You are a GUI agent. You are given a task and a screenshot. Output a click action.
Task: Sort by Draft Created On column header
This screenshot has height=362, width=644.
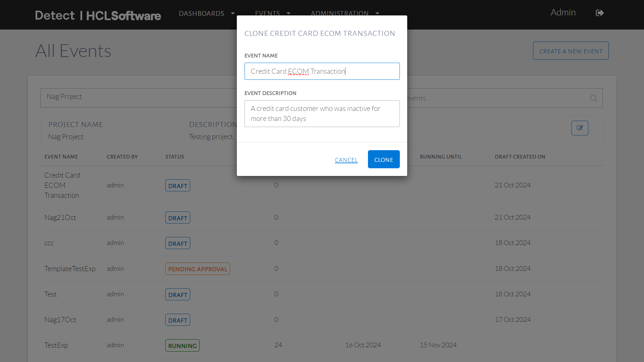pos(520,157)
